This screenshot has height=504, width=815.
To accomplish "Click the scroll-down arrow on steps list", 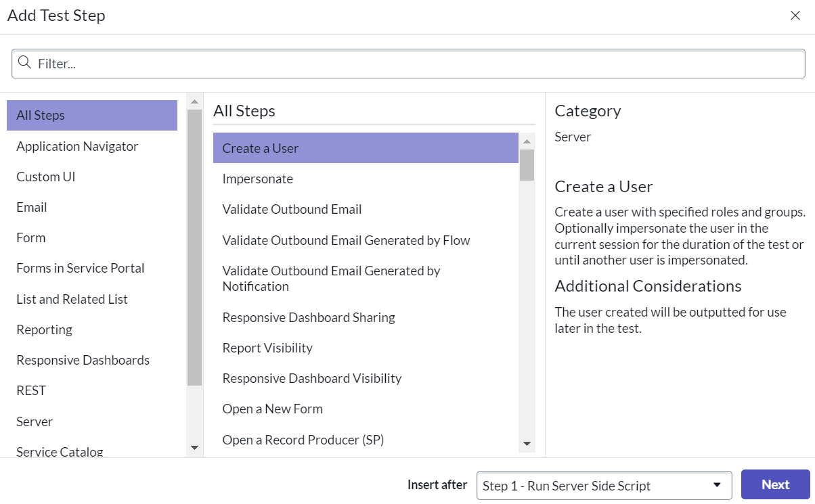I will [527, 444].
